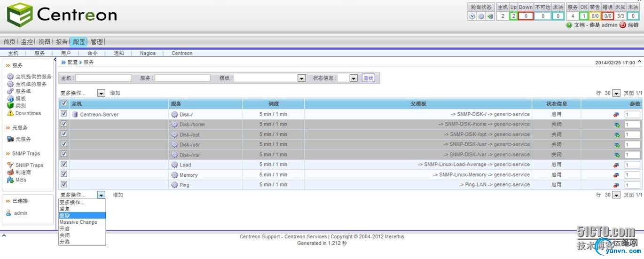Click the enable icon in the Disk-/opt row
This screenshot has width=644, height=259.
click(617, 135)
